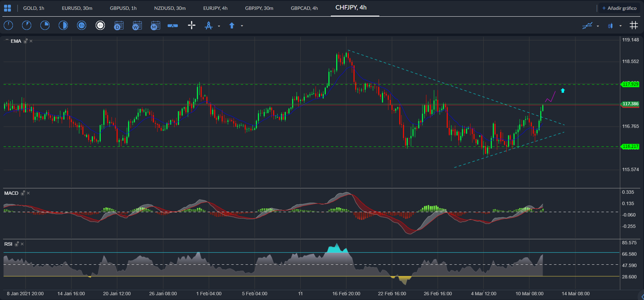
Task: Open EMA indicator settings gear
Action: 25,41
